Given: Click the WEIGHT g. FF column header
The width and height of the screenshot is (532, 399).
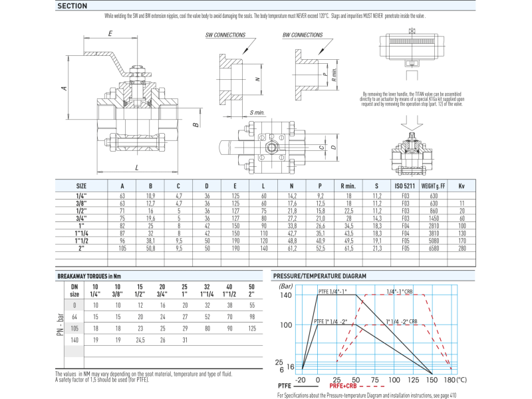Looking at the screenshot, I should coord(432,186).
